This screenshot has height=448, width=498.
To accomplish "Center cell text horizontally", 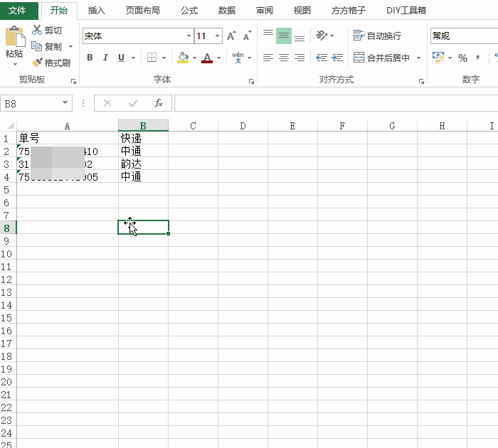I will (x=284, y=58).
